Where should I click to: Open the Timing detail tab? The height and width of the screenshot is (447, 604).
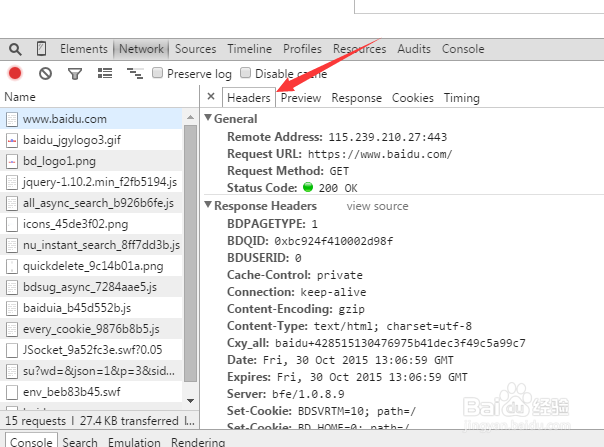(x=462, y=98)
